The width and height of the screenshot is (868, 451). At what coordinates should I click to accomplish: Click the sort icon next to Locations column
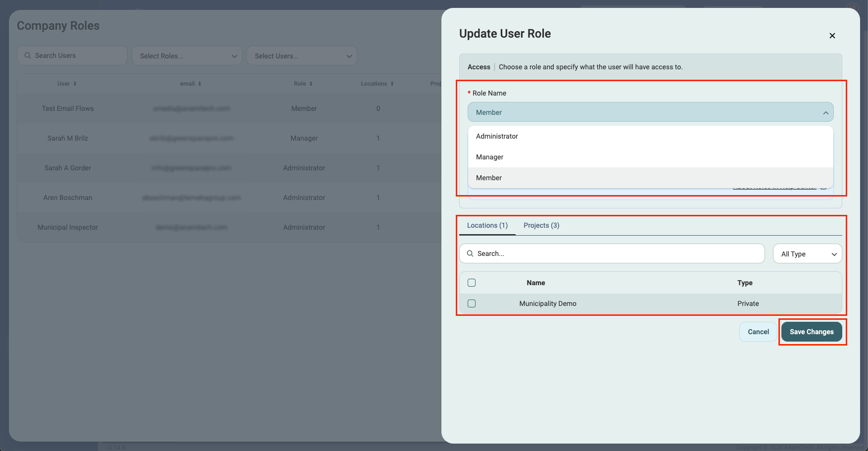[392, 84]
